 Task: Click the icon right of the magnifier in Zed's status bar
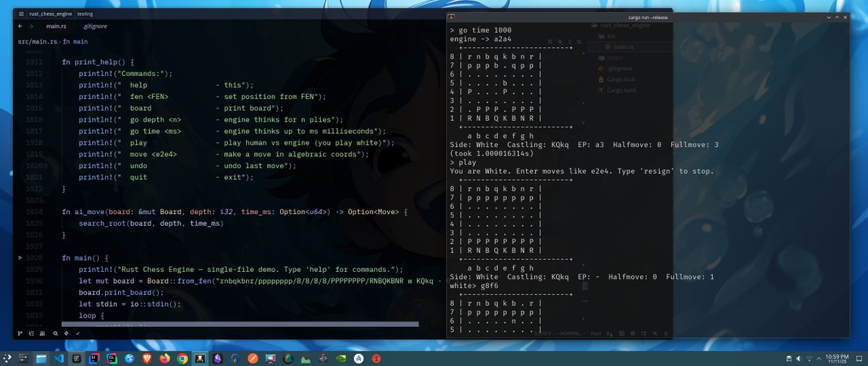(x=67, y=333)
